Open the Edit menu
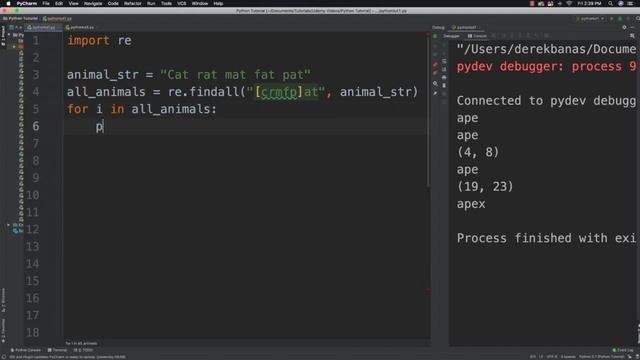Viewport: 640px width, 360px height. 59,3
